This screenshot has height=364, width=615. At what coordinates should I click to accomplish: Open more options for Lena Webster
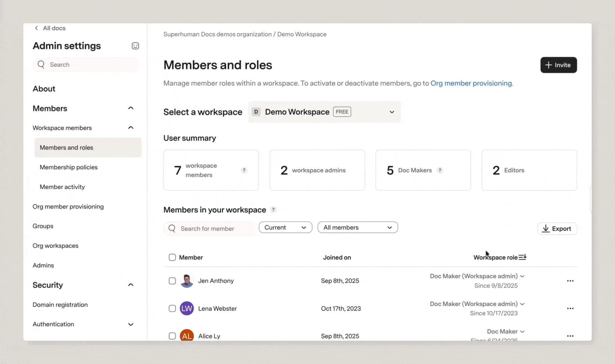570,308
